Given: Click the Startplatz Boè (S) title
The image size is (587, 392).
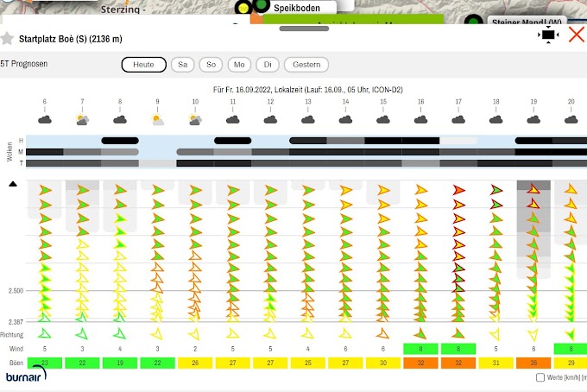Looking at the screenshot, I should click(x=71, y=39).
